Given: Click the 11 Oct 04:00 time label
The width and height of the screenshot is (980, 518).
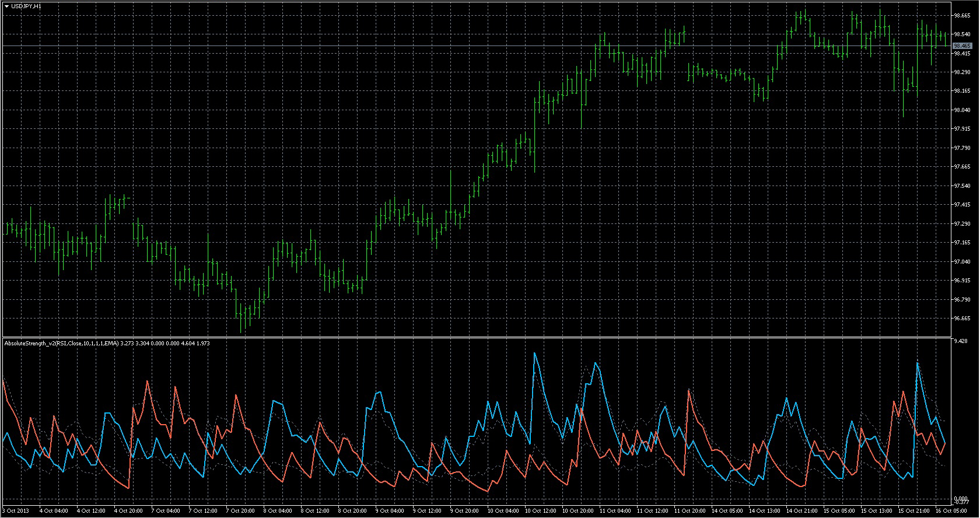Looking at the screenshot, I should pos(615,511).
